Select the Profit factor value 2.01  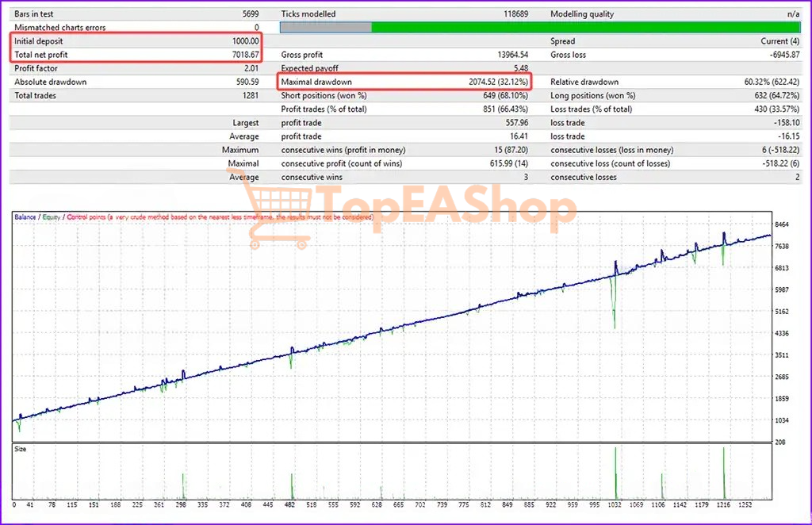[250, 68]
